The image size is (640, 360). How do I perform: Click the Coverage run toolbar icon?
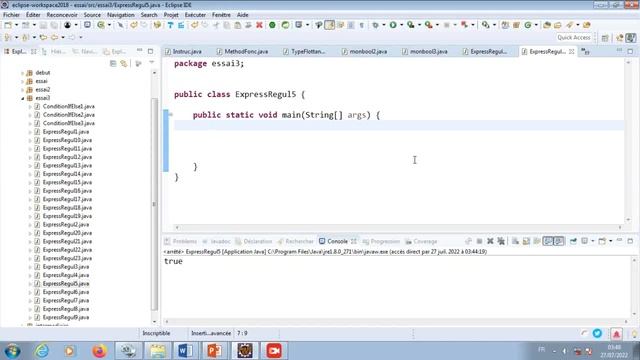tap(411, 25)
